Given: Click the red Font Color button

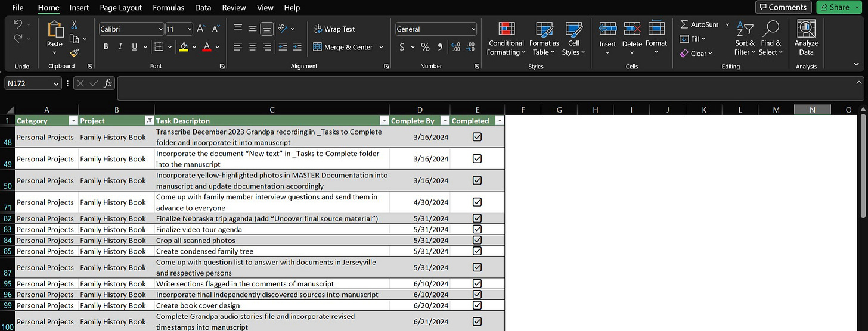Looking at the screenshot, I should click(207, 47).
